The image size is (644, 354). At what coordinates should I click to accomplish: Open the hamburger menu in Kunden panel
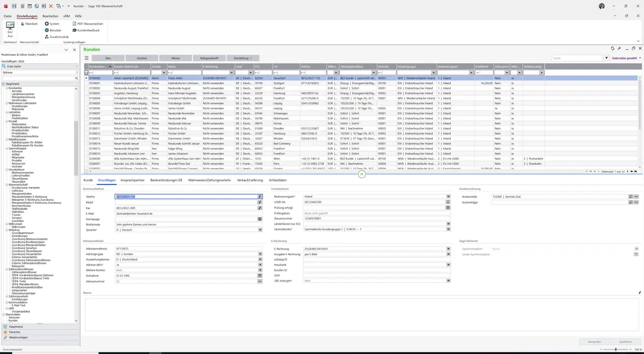(x=86, y=58)
